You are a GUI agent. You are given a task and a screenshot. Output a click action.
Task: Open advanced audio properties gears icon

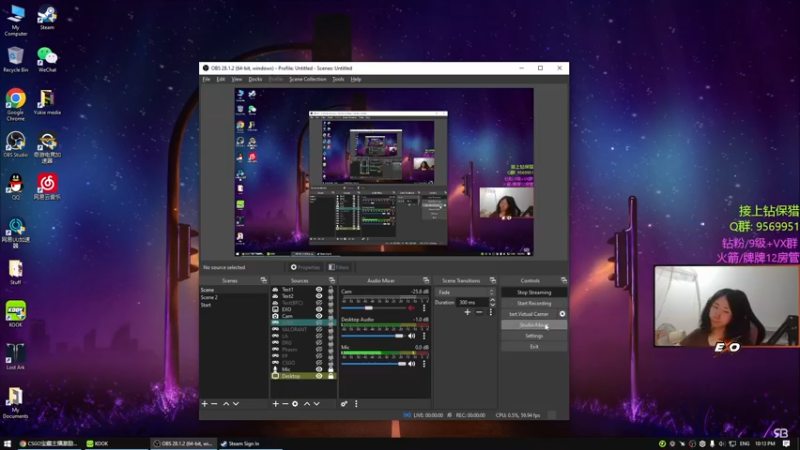click(x=344, y=404)
